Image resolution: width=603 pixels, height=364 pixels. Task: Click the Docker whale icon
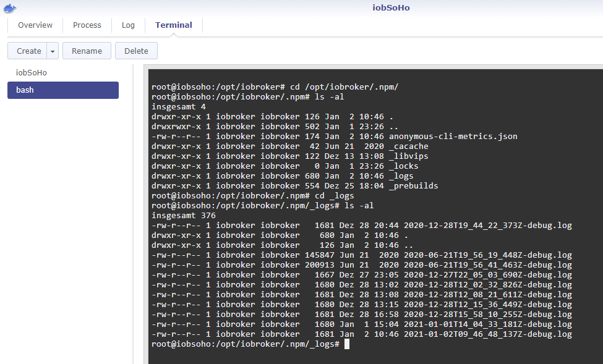click(x=10, y=8)
